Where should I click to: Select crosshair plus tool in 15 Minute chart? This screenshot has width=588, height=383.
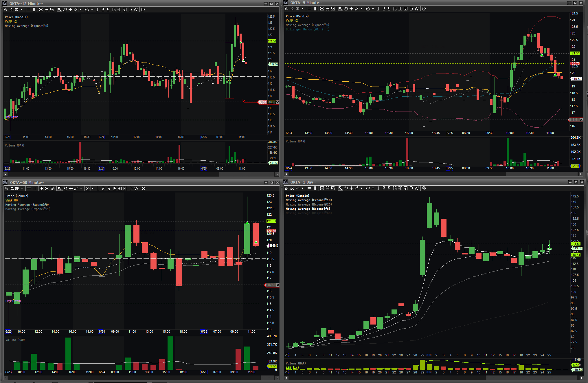point(70,10)
